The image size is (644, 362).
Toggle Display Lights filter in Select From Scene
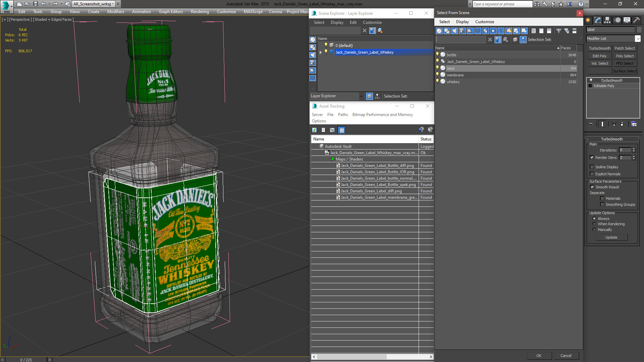coord(454,31)
